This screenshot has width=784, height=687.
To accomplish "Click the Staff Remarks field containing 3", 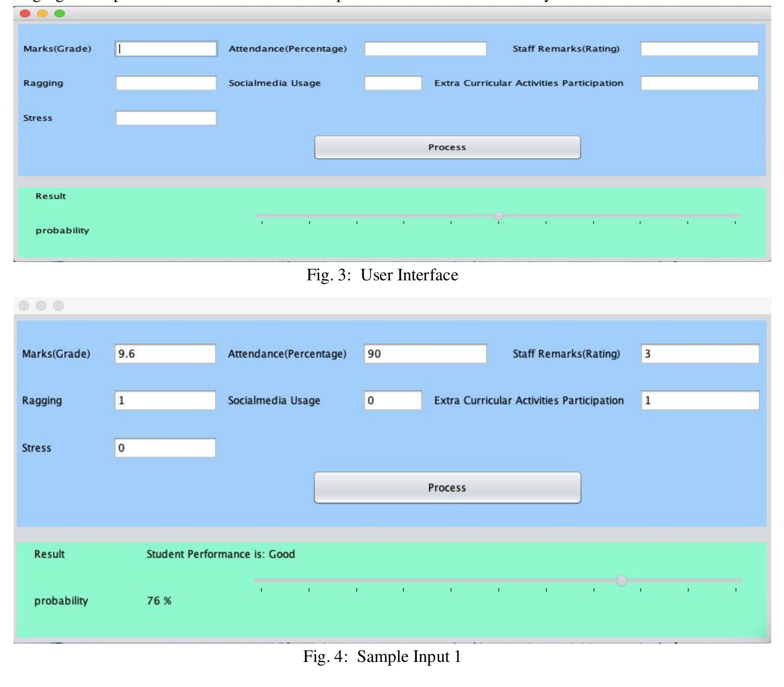I will (700, 353).
